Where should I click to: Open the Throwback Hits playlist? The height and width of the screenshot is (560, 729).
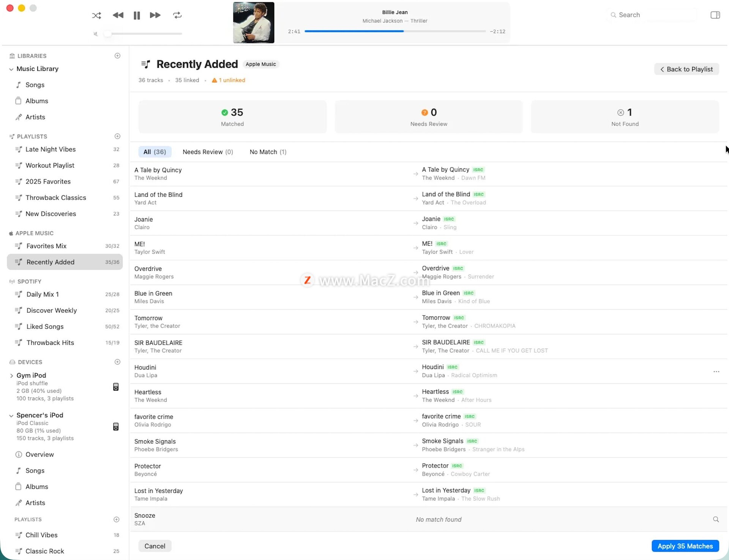(65, 343)
